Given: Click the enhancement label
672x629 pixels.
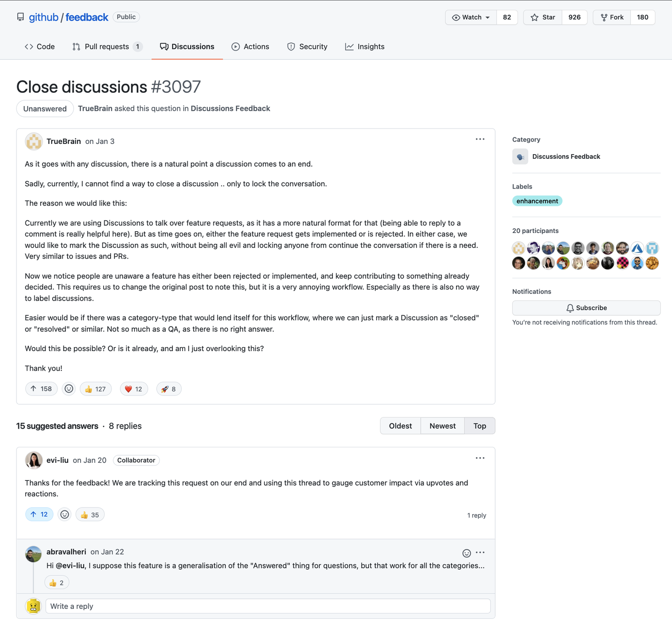Looking at the screenshot, I should tap(537, 201).
